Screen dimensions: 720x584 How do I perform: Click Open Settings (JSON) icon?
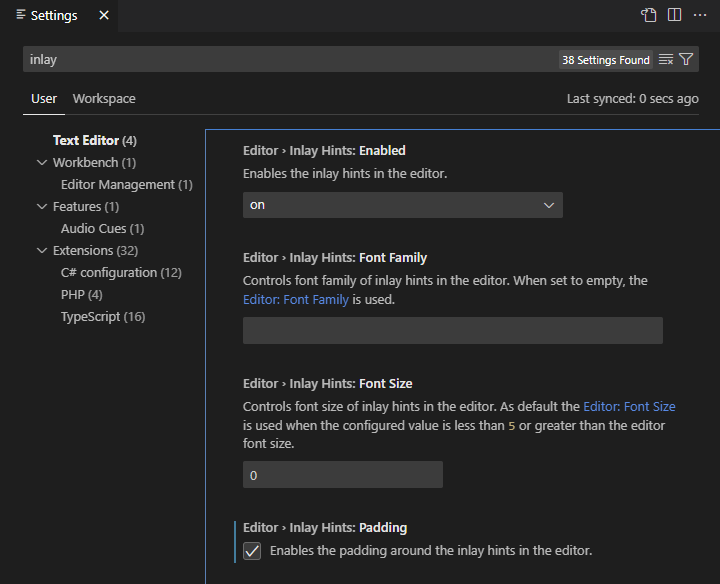coord(649,15)
